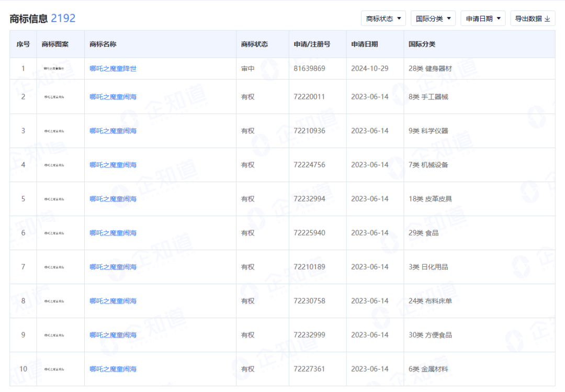Click the 商标名称 column header
The image size is (565, 392).
[x=103, y=44]
